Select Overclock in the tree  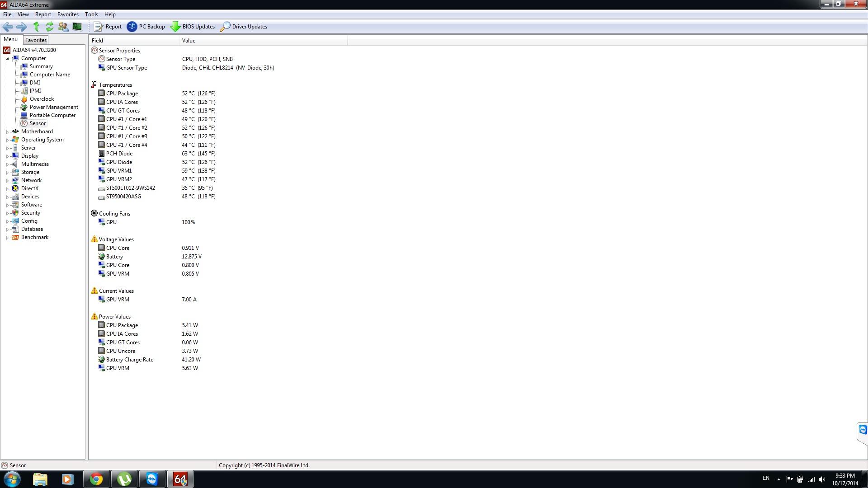pyautogui.click(x=42, y=99)
